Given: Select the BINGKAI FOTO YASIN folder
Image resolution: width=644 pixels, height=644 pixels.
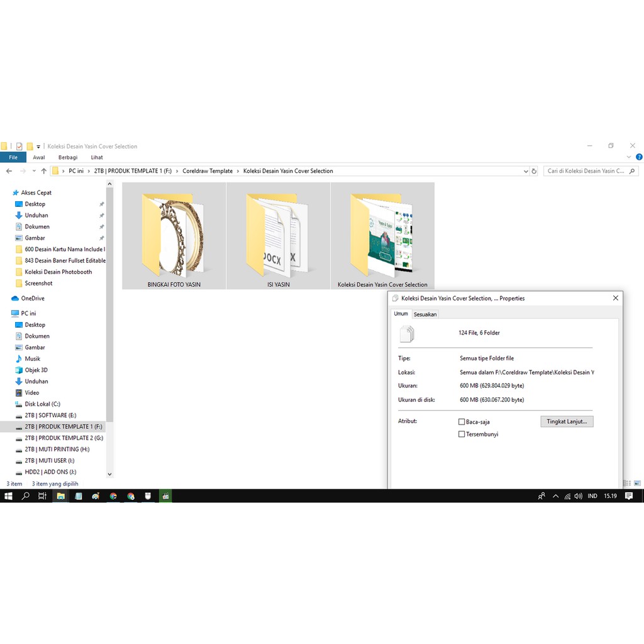Looking at the screenshot, I should [174, 236].
